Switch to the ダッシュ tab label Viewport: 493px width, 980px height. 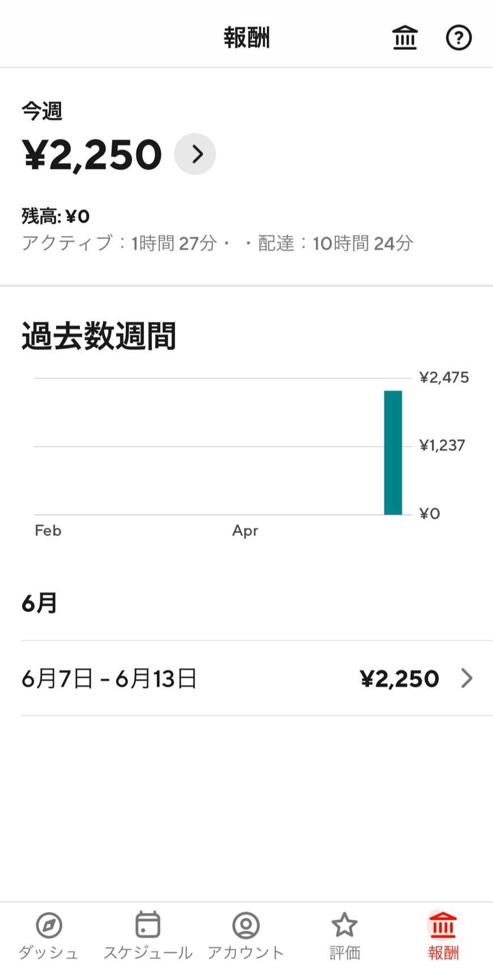(x=49, y=953)
